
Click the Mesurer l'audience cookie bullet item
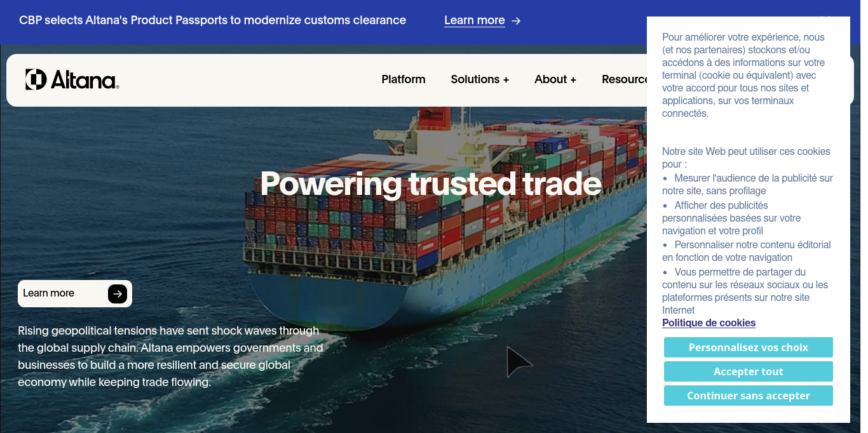(747, 184)
